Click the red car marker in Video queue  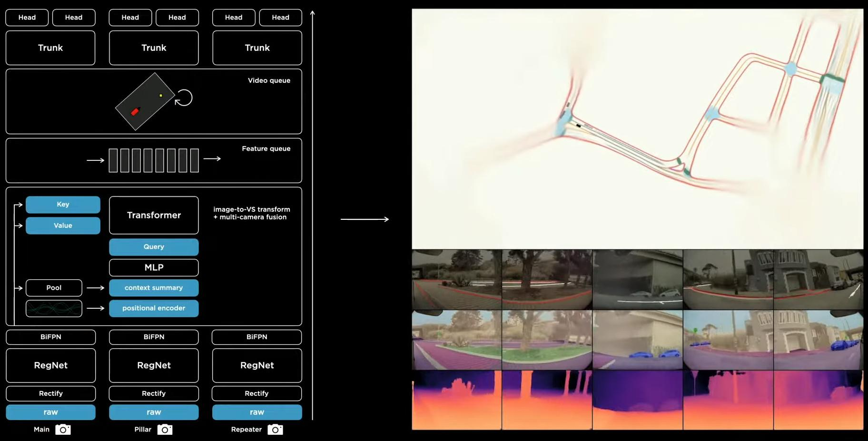tap(135, 111)
